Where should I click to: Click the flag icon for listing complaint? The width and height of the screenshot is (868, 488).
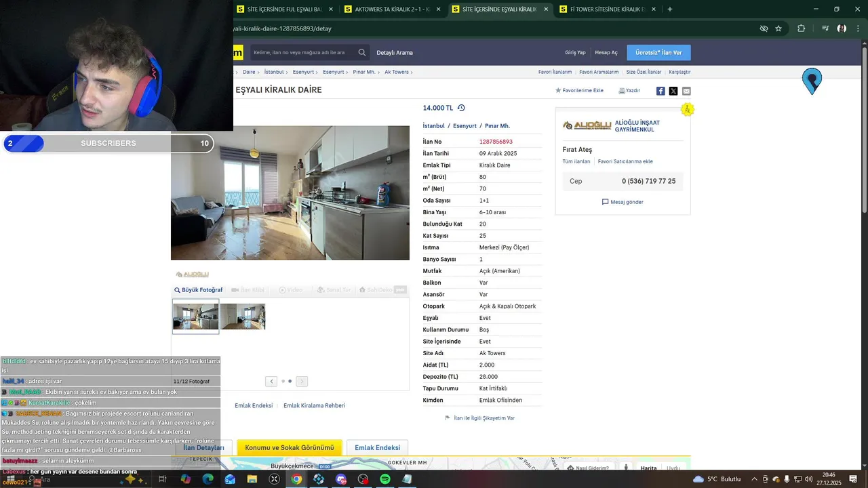point(448,418)
